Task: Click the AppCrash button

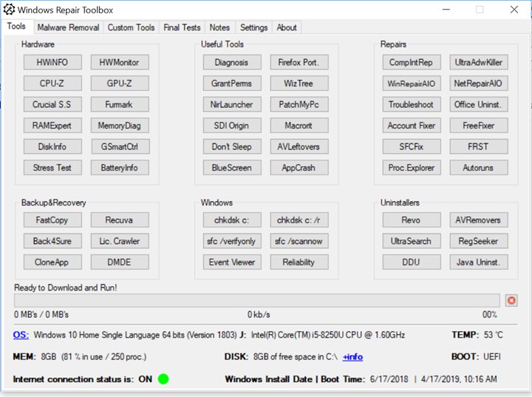Action: click(299, 168)
